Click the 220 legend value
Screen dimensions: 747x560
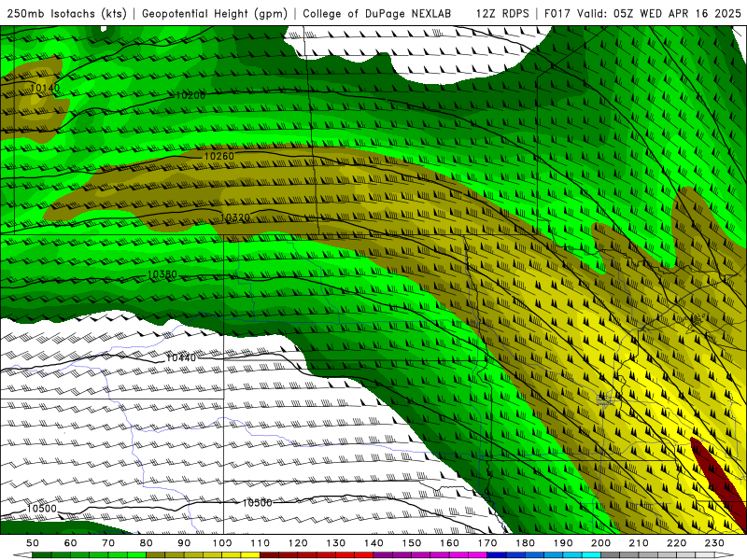pyautogui.click(x=676, y=543)
